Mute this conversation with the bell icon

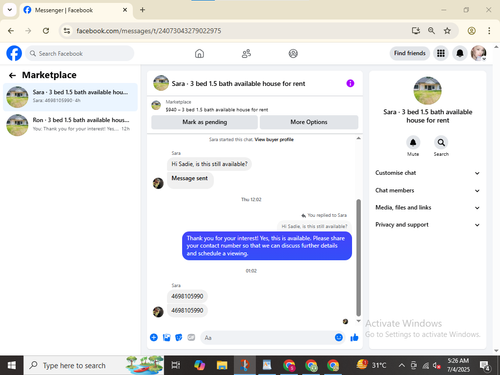pos(413,143)
